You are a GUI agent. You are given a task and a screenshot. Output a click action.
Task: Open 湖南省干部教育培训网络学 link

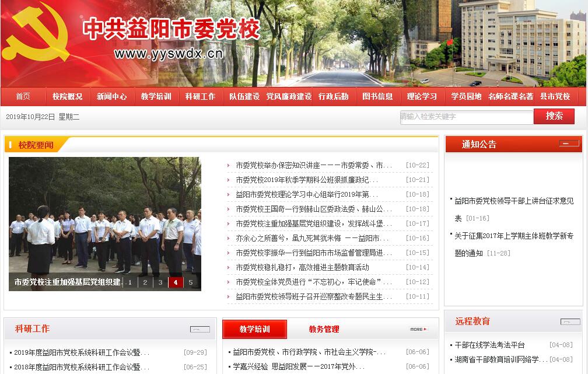(501, 359)
